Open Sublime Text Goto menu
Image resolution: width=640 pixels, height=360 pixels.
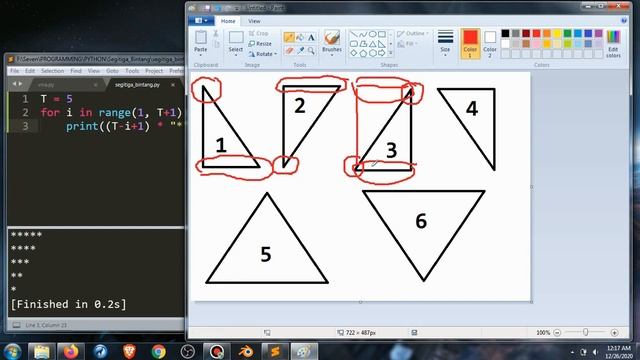(112, 71)
